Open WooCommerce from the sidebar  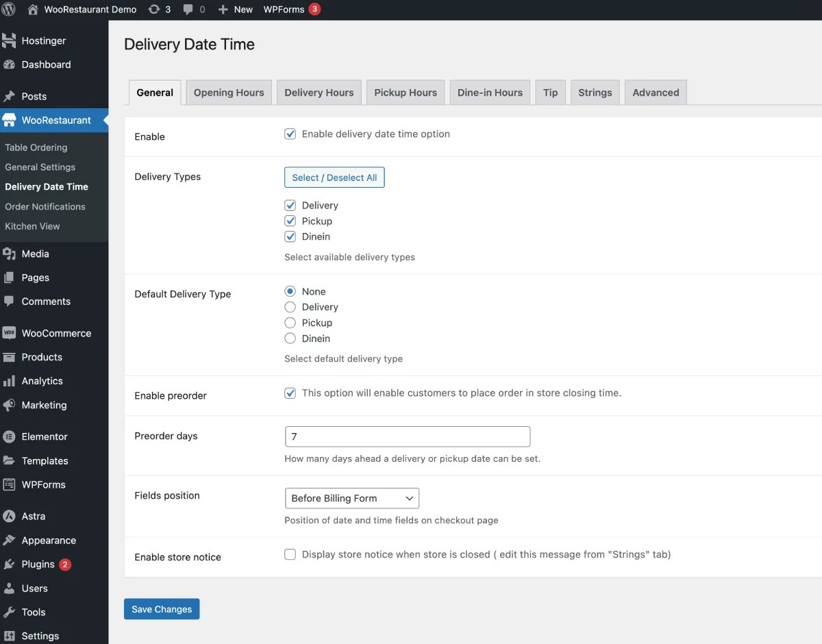(56, 333)
